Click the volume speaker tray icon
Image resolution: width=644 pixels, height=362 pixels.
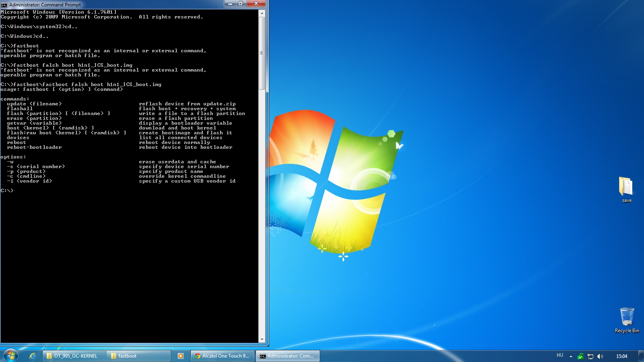(600, 356)
